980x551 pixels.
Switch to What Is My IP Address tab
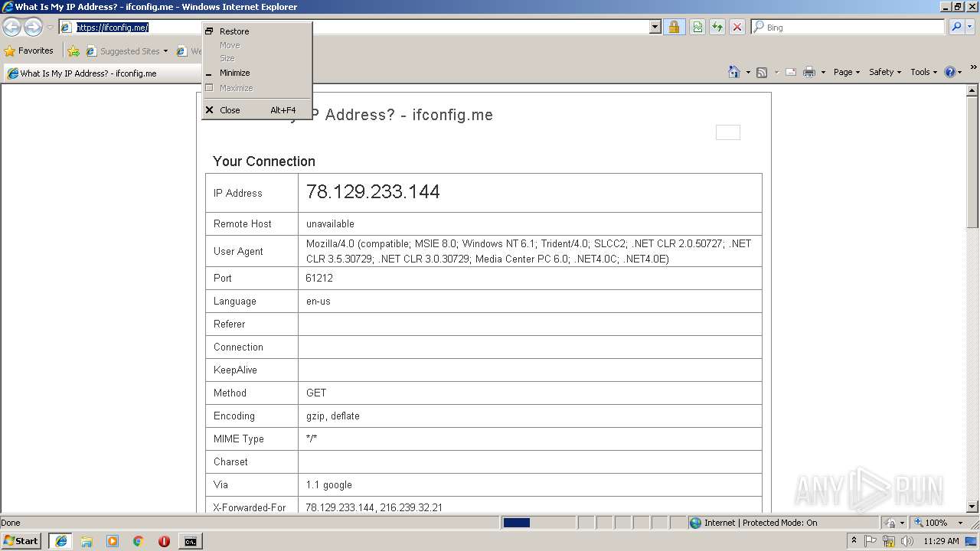tap(103, 73)
